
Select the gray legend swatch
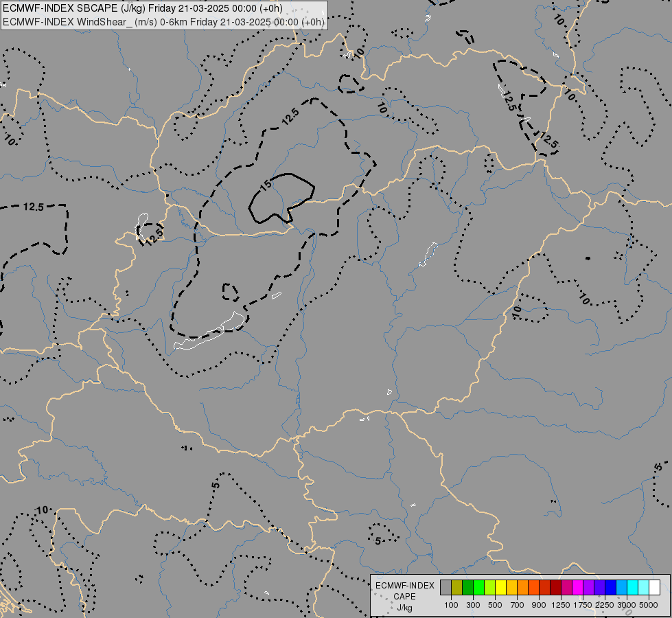pos(445,587)
